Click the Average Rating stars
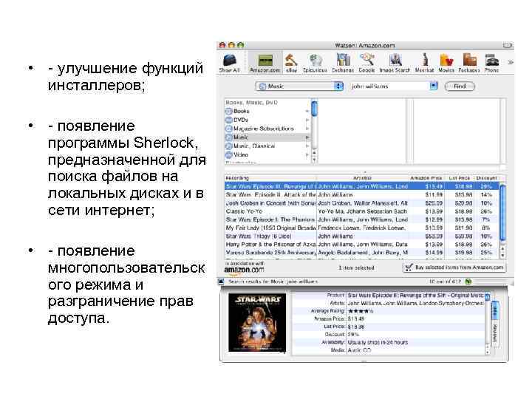The image size is (532, 399). coord(361,311)
